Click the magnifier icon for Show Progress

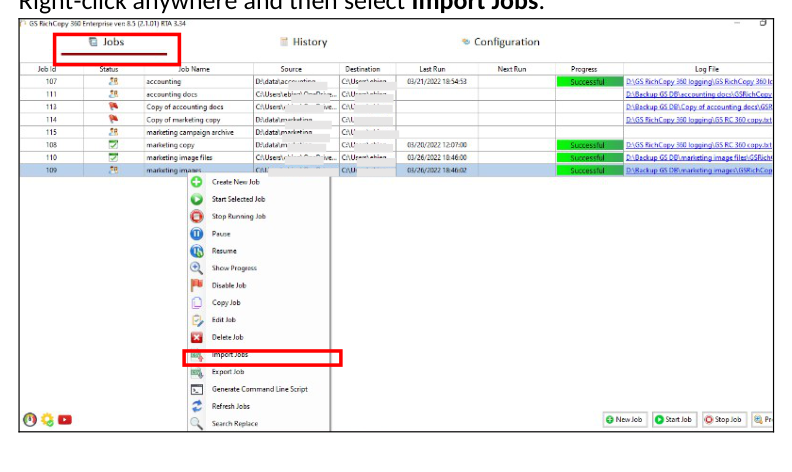(196, 268)
